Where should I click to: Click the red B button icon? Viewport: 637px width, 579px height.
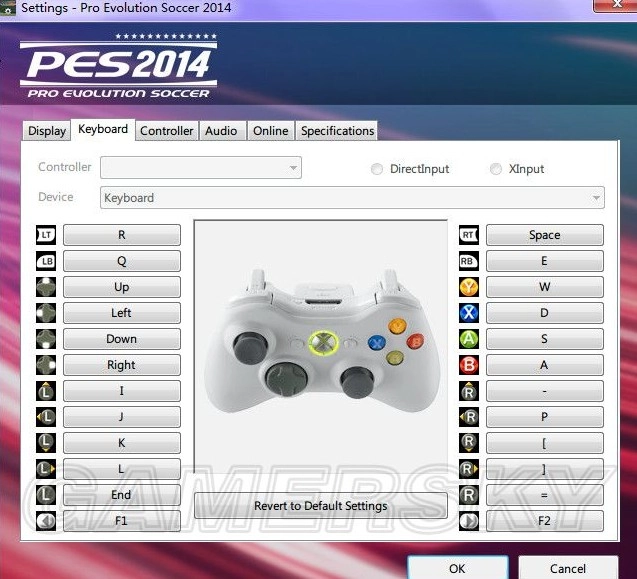(468, 365)
